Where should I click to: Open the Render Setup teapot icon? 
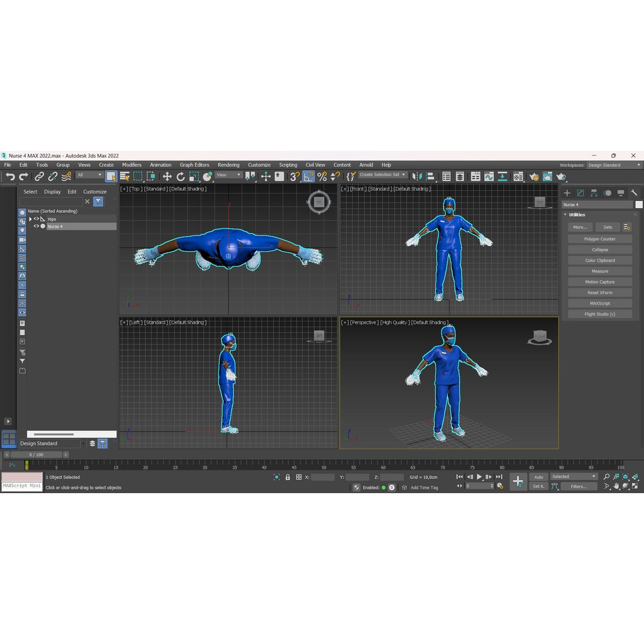pyautogui.click(x=534, y=177)
